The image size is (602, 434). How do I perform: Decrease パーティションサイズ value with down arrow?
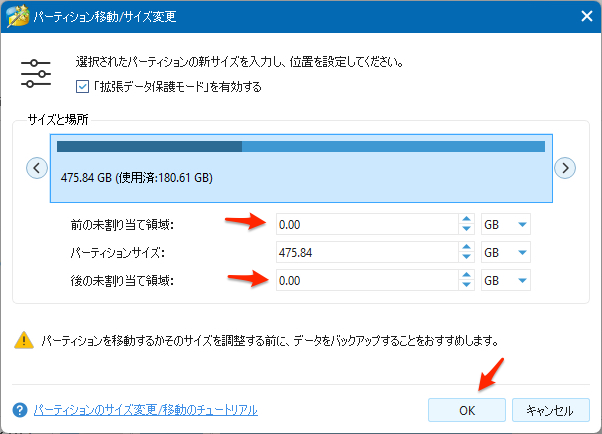pos(466,258)
